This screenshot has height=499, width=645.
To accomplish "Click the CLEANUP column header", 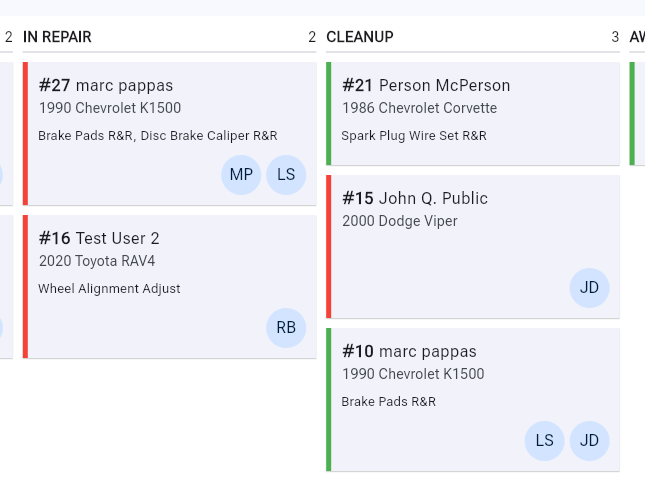I will point(360,37).
